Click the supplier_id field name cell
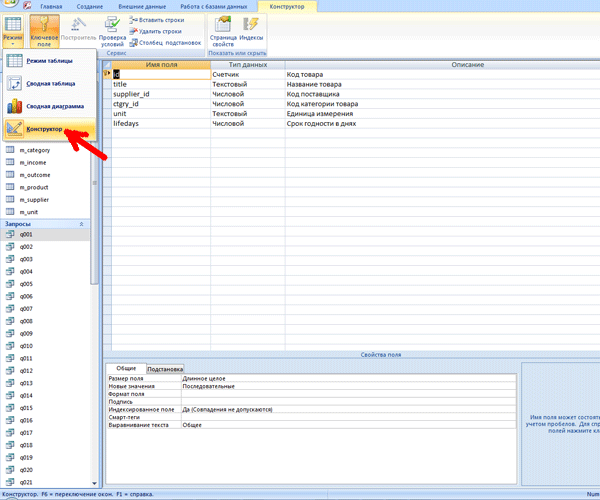Image resolution: width=600 pixels, height=500 pixels. [161, 94]
